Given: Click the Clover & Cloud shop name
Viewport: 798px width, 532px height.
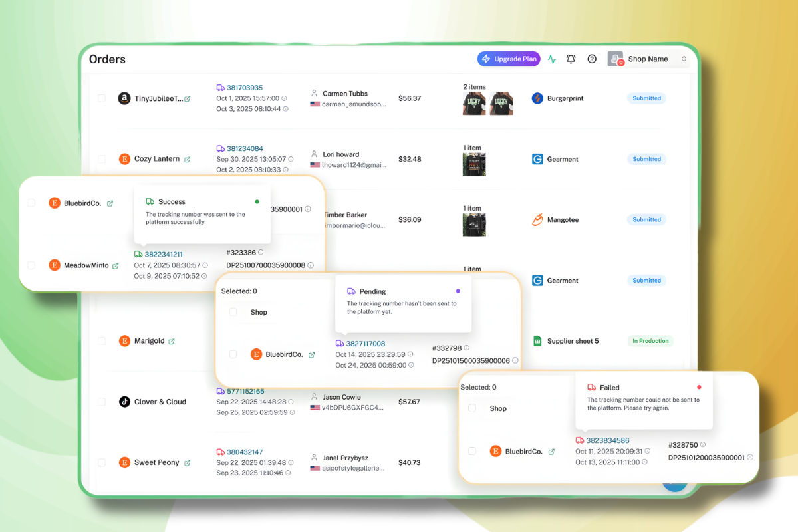Looking at the screenshot, I should coord(160,402).
